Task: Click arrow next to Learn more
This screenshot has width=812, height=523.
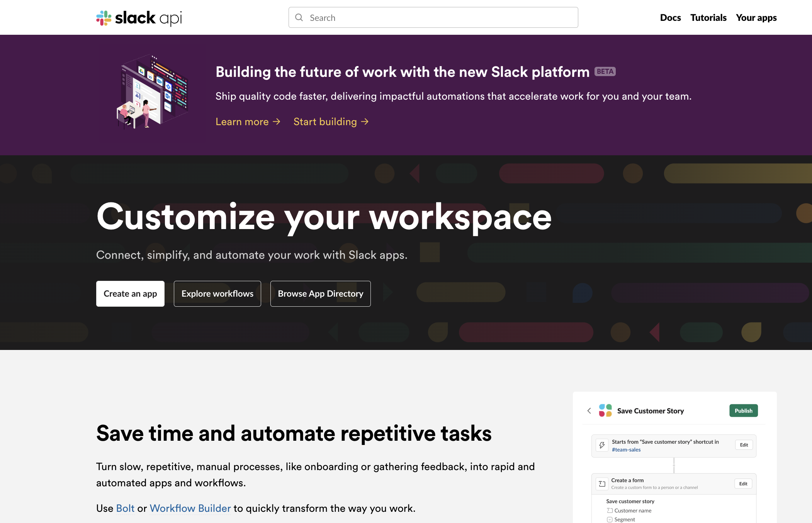Action: 277,122
